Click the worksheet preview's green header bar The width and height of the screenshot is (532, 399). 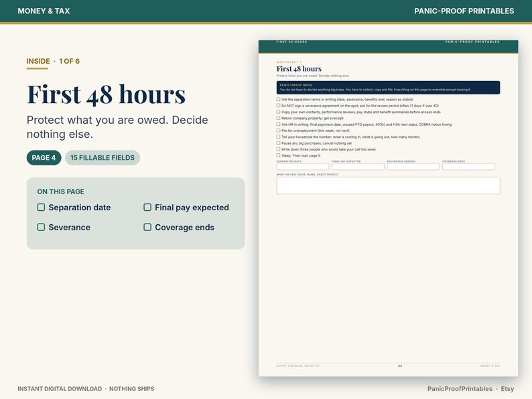[388, 46]
